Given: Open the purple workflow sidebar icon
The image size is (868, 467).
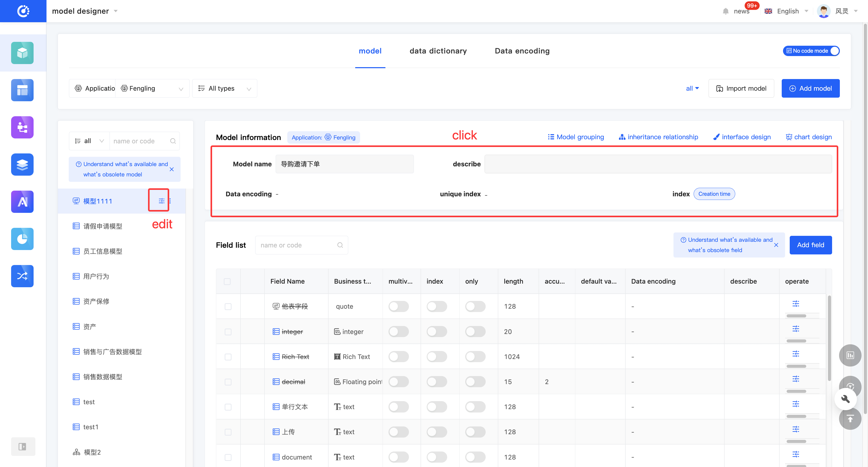Looking at the screenshot, I should pyautogui.click(x=22, y=127).
